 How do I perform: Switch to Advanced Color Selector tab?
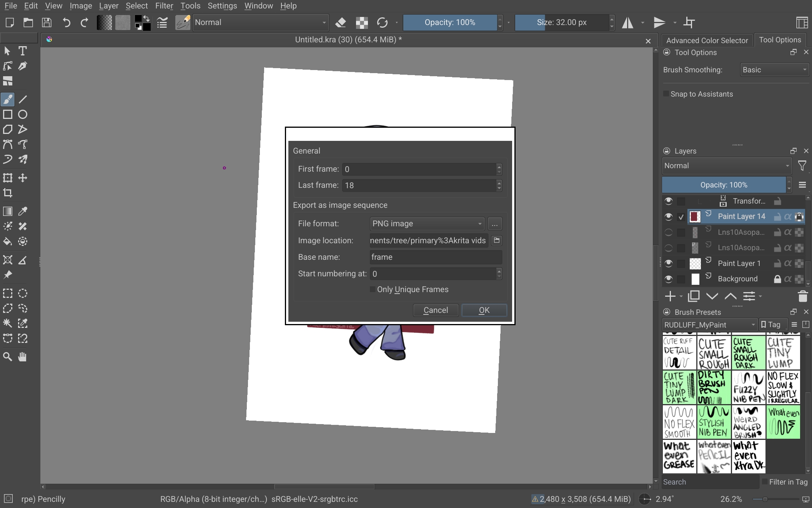pyautogui.click(x=707, y=40)
